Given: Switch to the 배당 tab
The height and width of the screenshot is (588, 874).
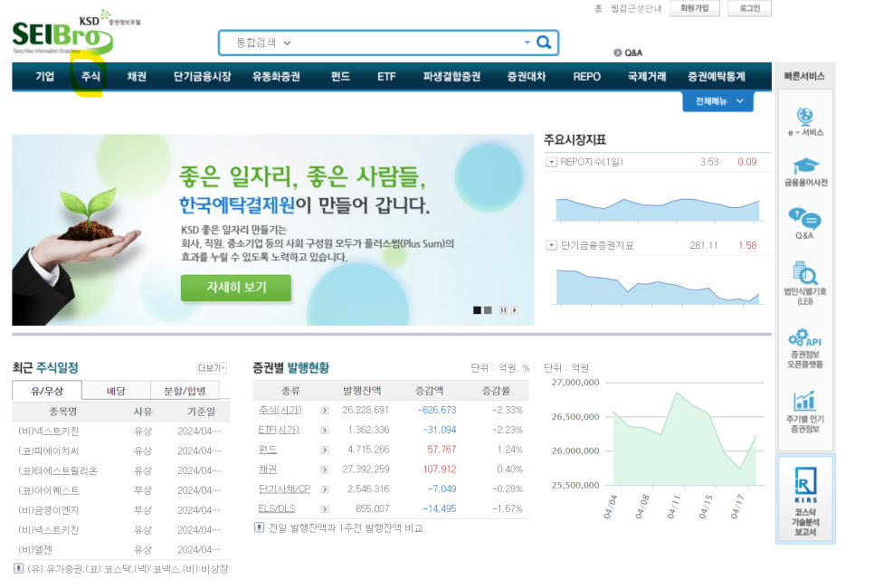Looking at the screenshot, I should click(x=116, y=391).
